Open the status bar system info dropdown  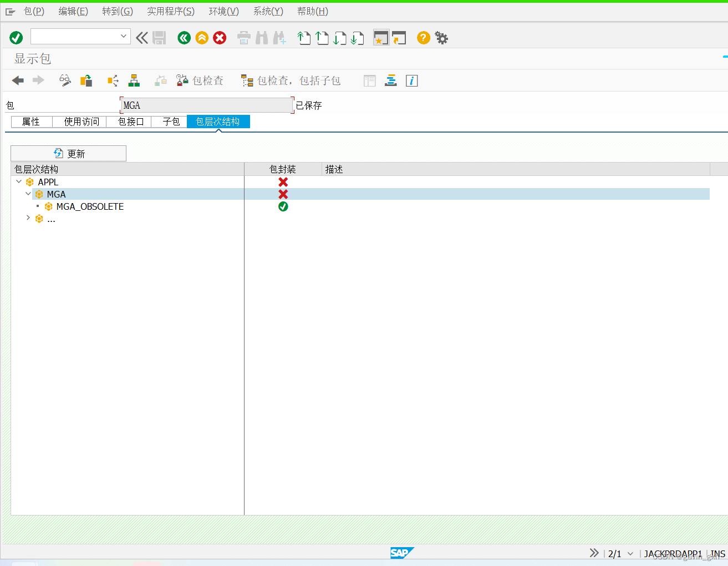(630, 554)
